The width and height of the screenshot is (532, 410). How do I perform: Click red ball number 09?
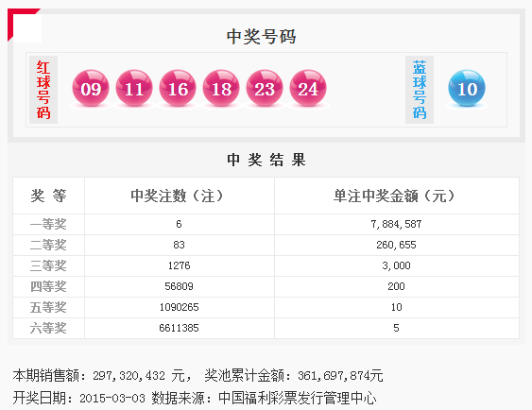tap(91, 88)
